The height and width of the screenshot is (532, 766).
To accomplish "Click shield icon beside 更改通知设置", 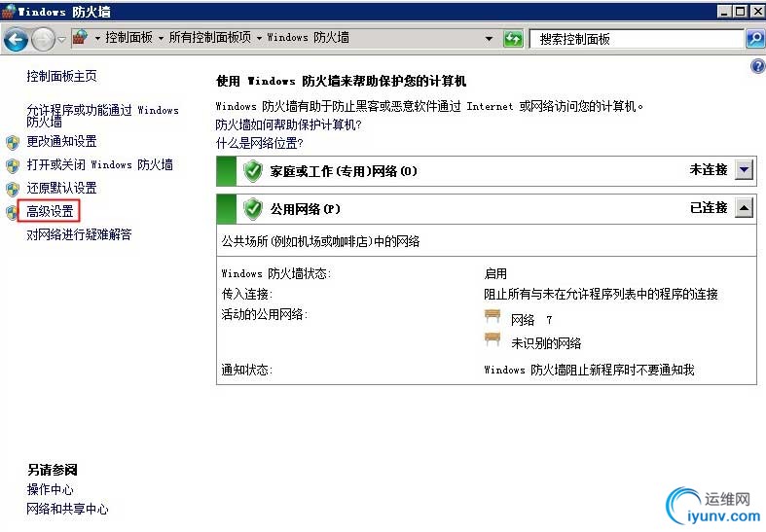I will [13, 143].
